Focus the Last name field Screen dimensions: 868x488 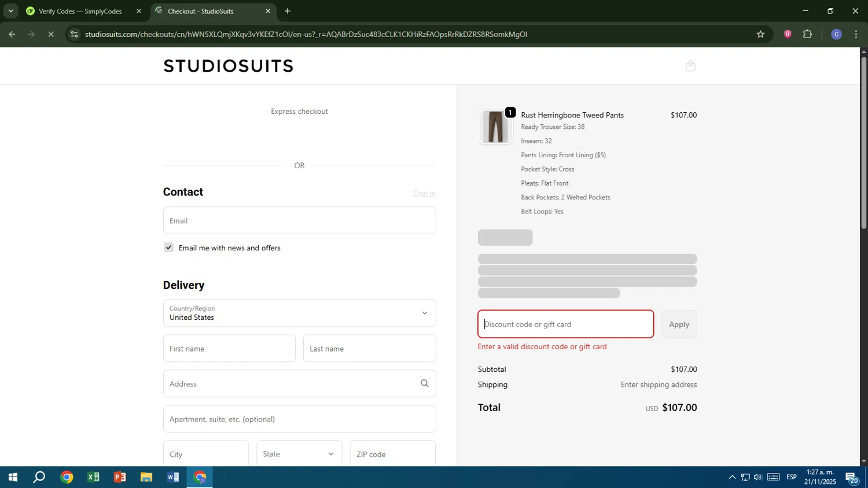tap(369, 349)
